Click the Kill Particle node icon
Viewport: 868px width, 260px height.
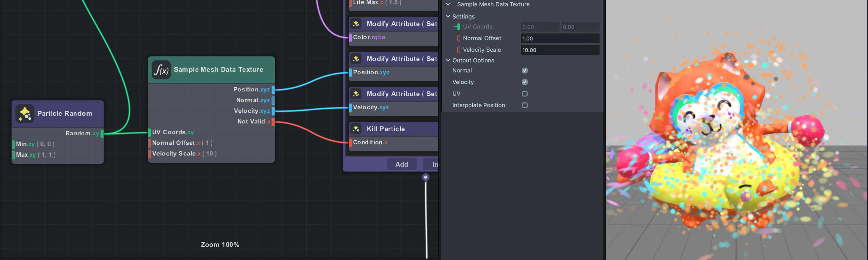356,129
